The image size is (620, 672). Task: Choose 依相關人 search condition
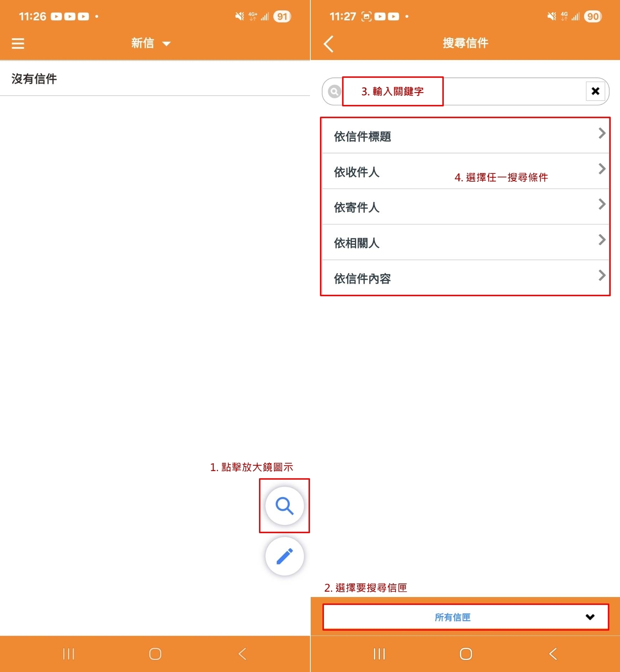click(x=357, y=243)
